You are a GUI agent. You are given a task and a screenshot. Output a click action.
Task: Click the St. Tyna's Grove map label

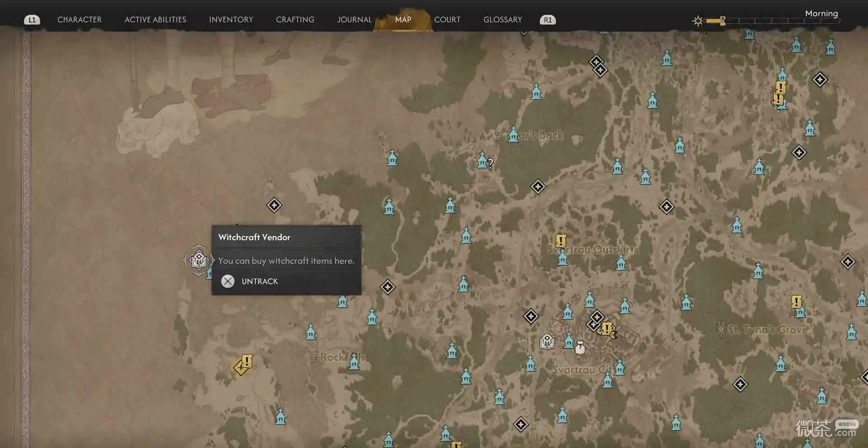[768, 330]
